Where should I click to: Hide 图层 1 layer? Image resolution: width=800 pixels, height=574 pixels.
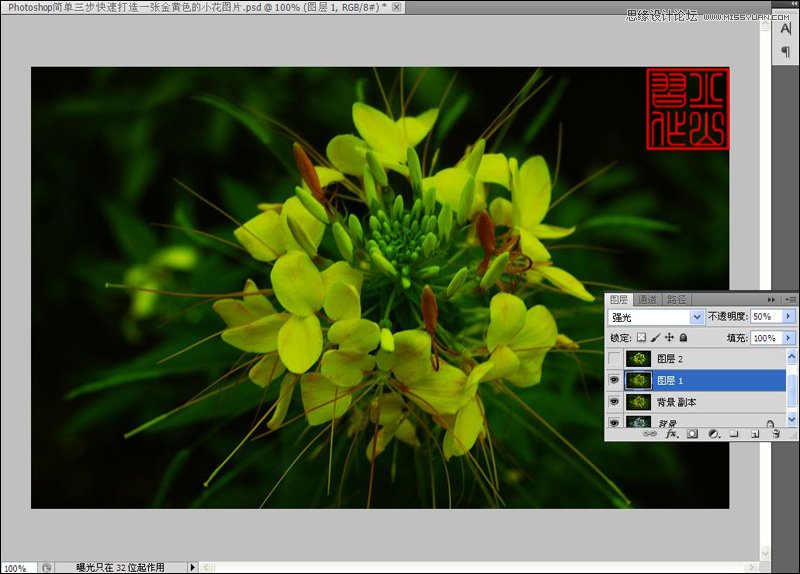[613, 380]
